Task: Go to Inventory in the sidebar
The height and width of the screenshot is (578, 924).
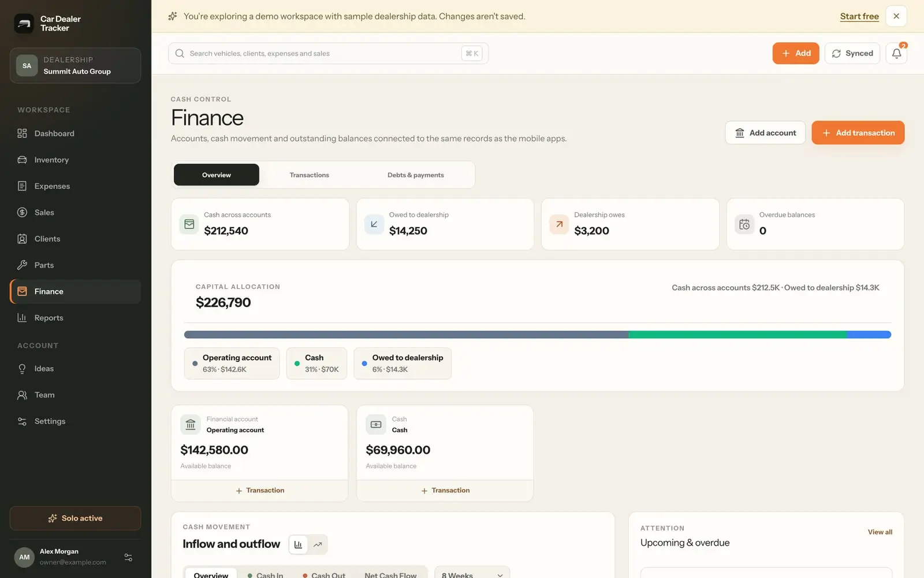Action: [x=75, y=160]
